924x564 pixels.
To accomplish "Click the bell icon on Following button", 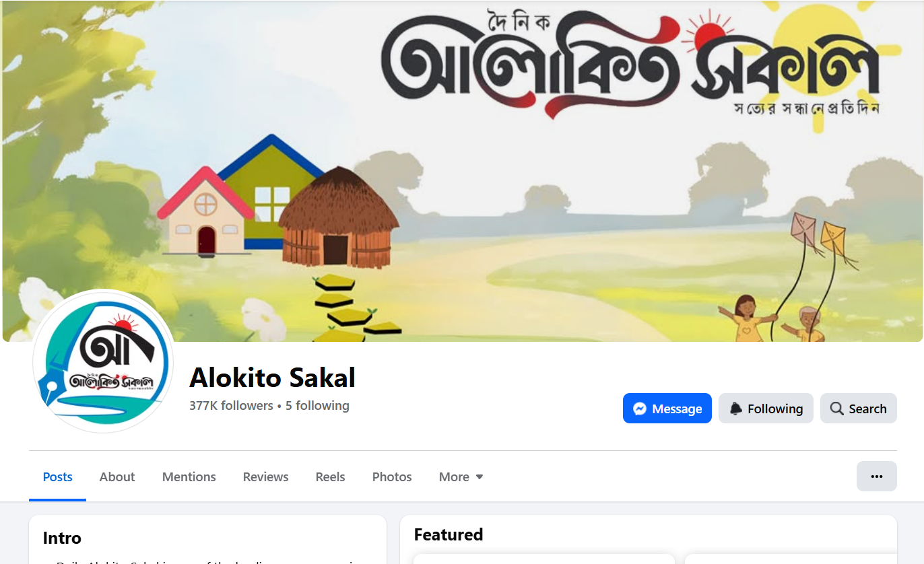I will point(736,409).
